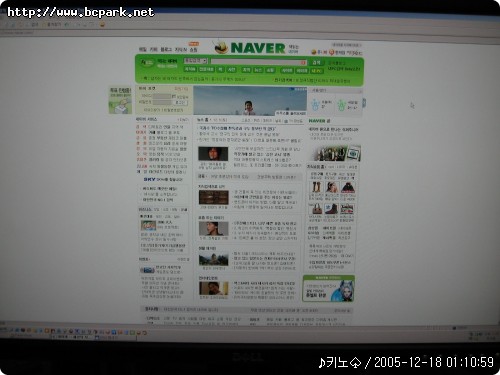Select the 책 tab under the search field
The image size is (500, 375).
[220, 70]
